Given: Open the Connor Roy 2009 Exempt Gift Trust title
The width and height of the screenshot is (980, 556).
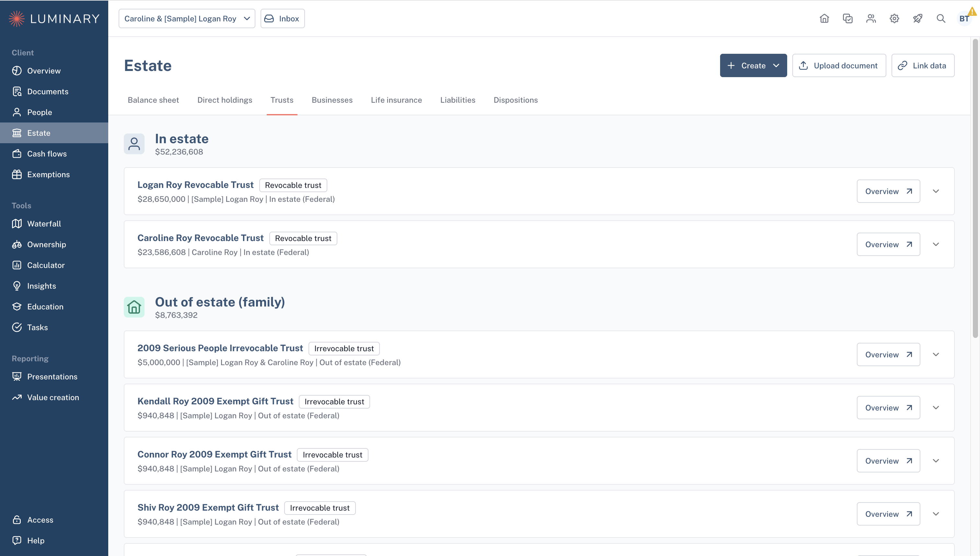Looking at the screenshot, I should 214,454.
